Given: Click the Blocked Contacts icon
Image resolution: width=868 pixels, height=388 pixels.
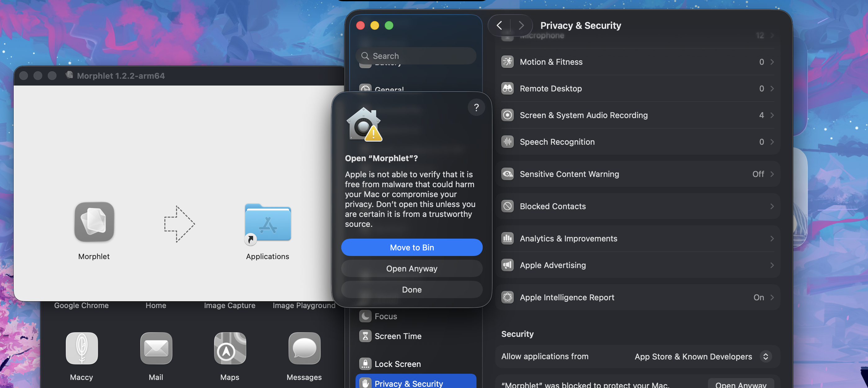Looking at the screenshot, I should pyautogui.click(x=507, y=206).
